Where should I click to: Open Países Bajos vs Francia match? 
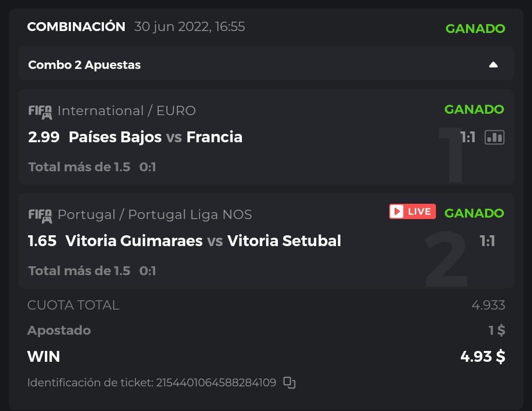(155, 137)
